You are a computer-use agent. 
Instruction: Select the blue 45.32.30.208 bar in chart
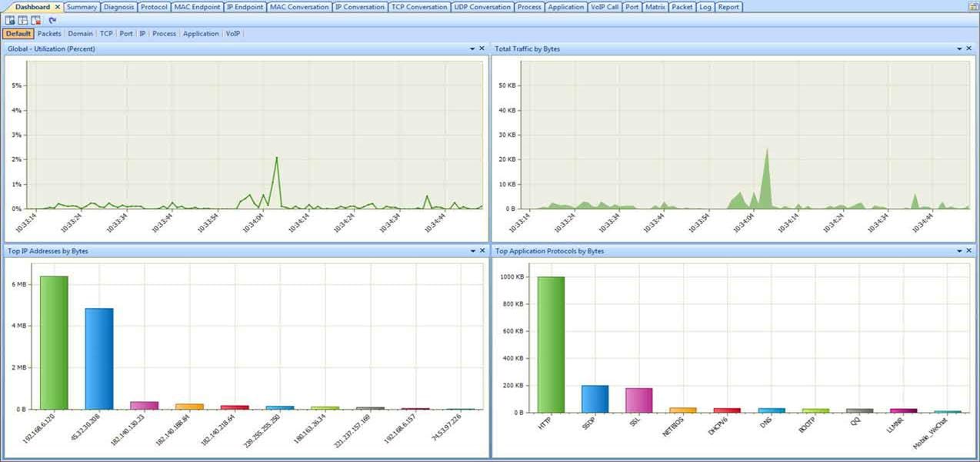pos(99,359)
